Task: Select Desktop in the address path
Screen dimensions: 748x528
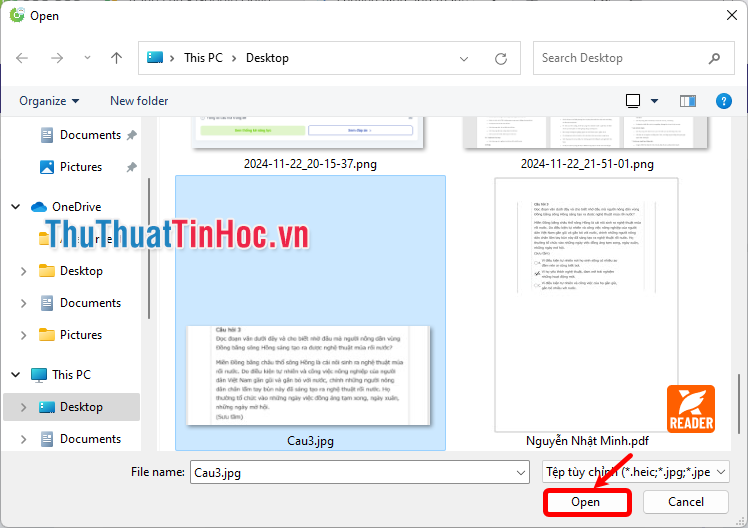Action: 267,58
